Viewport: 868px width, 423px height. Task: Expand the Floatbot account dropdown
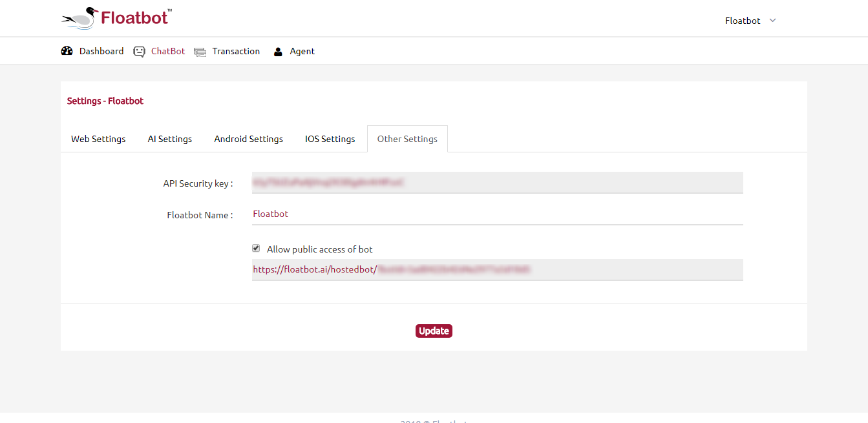pos(749,21)
